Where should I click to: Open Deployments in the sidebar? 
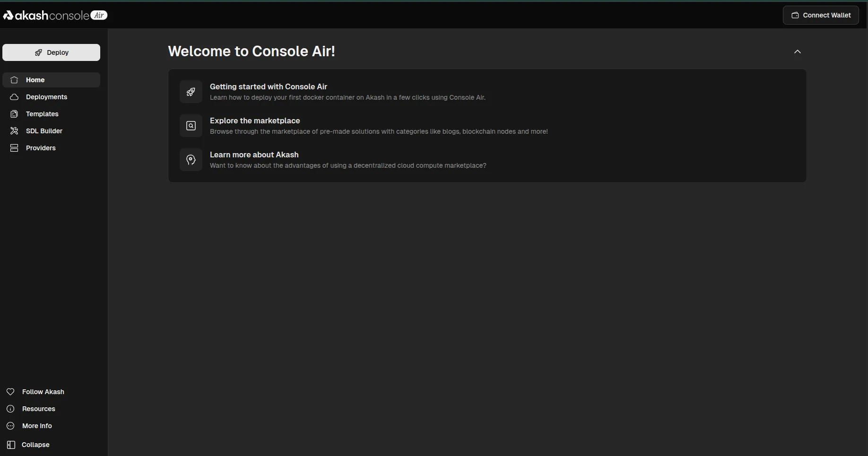51,97
